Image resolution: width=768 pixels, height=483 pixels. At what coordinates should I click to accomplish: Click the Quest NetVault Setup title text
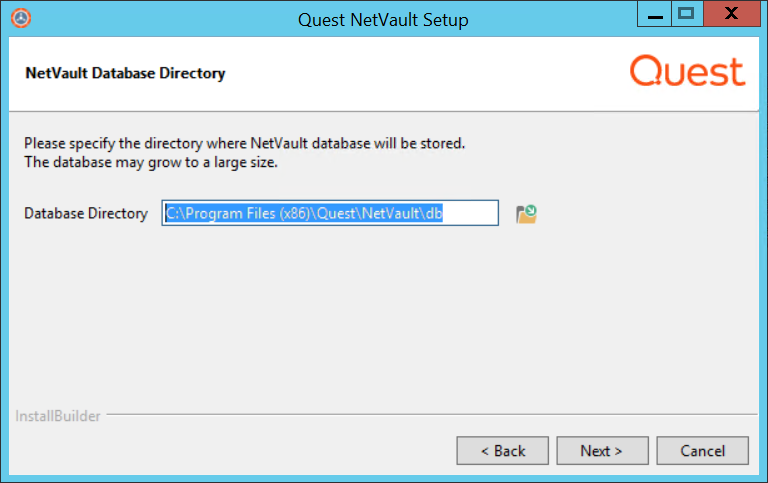(383, 20)
